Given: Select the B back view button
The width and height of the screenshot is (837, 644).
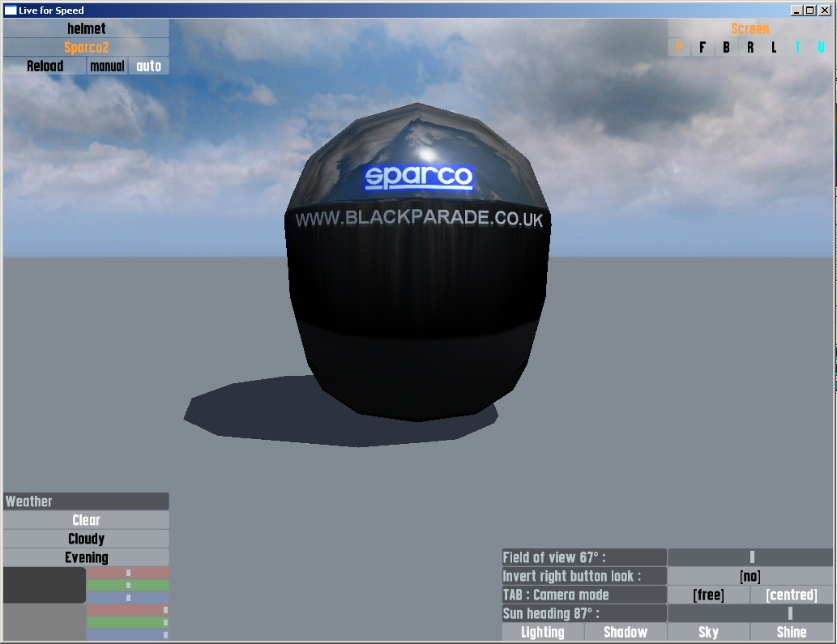Looking at the screenshot, I should 726,47.
